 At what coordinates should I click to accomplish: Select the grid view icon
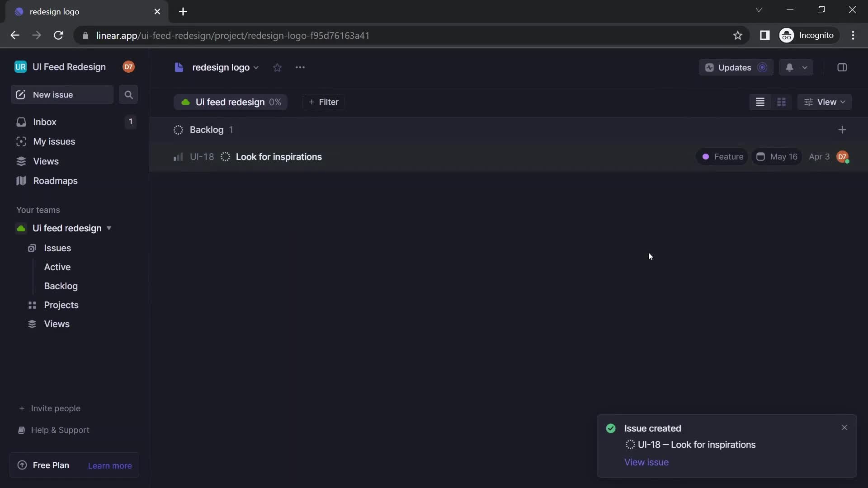tap(782, 102)
